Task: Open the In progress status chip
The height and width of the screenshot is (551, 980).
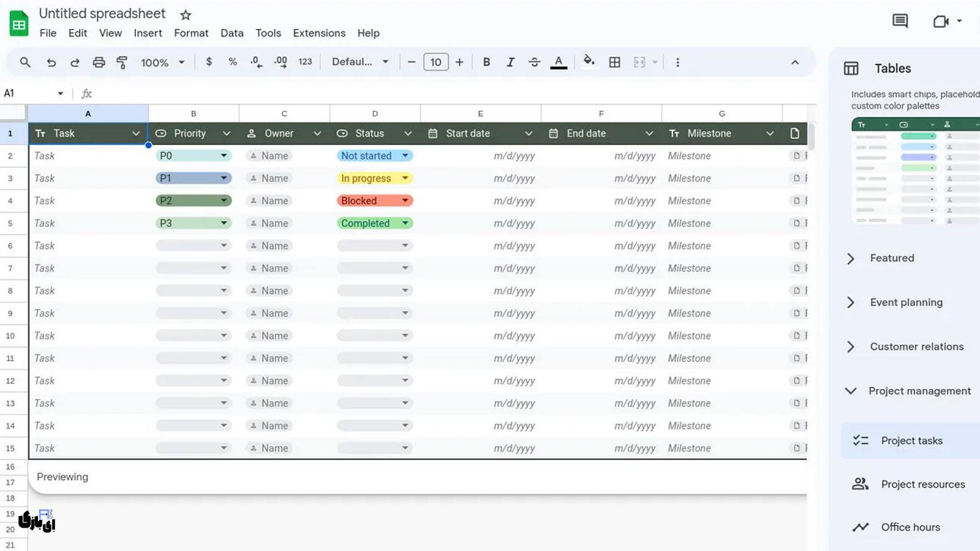Action: (375, 178)
